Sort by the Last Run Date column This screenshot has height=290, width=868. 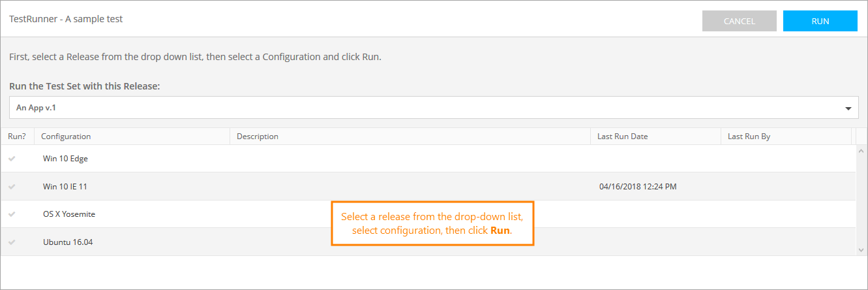[622, 137]
